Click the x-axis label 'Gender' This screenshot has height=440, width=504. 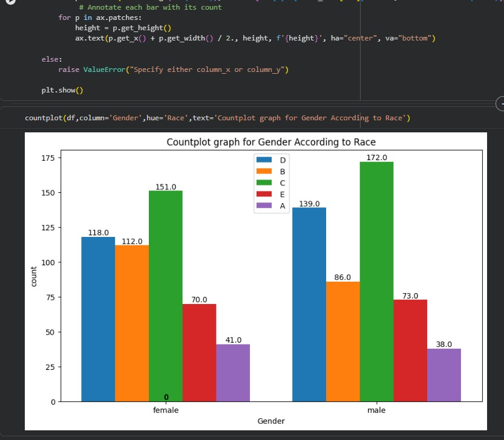point(270,421)
